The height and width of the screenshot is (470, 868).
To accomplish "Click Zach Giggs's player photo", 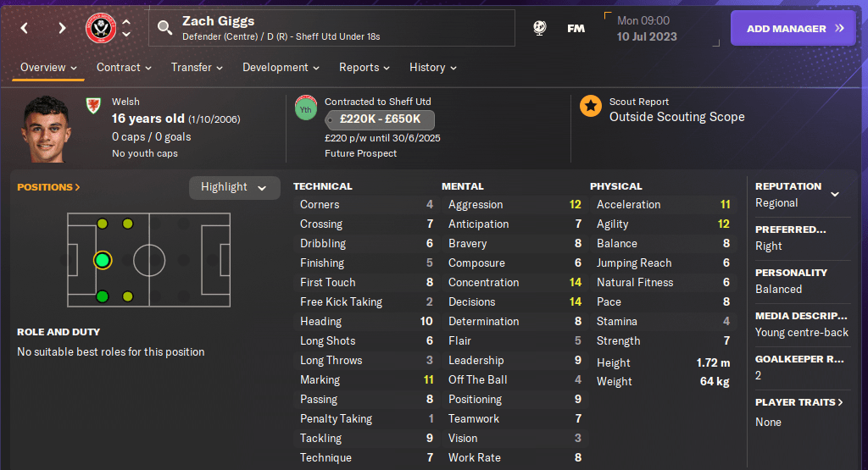I will click(47, 128).
